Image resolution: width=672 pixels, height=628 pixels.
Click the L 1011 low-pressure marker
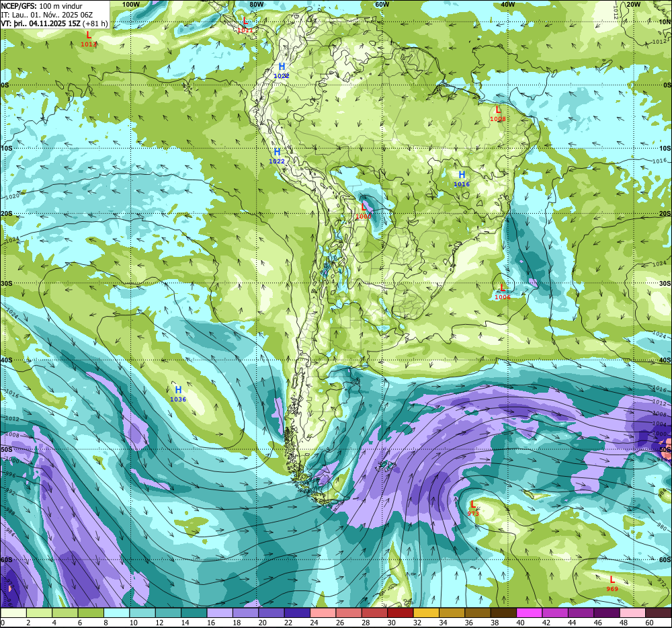245,25
